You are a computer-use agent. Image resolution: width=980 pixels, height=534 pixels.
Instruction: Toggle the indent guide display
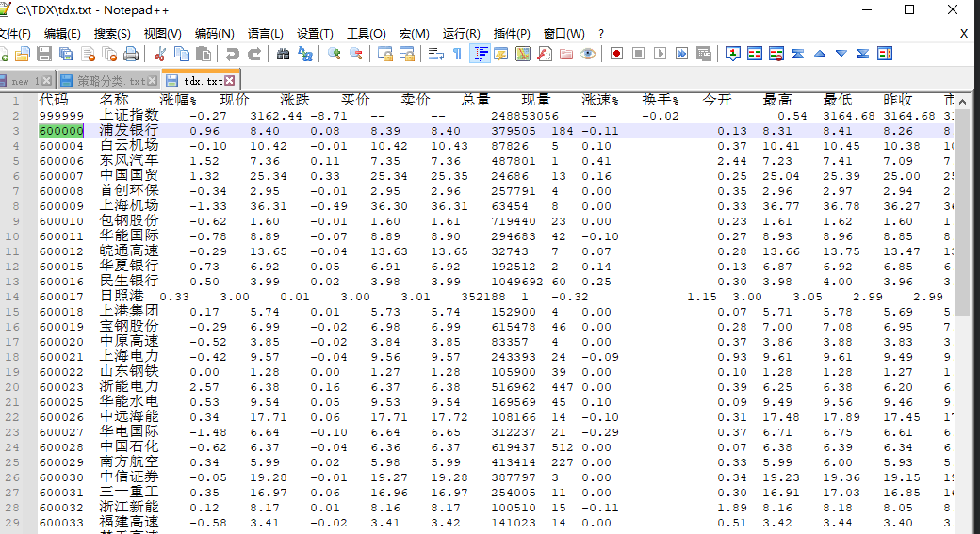(x=480, y=54)
